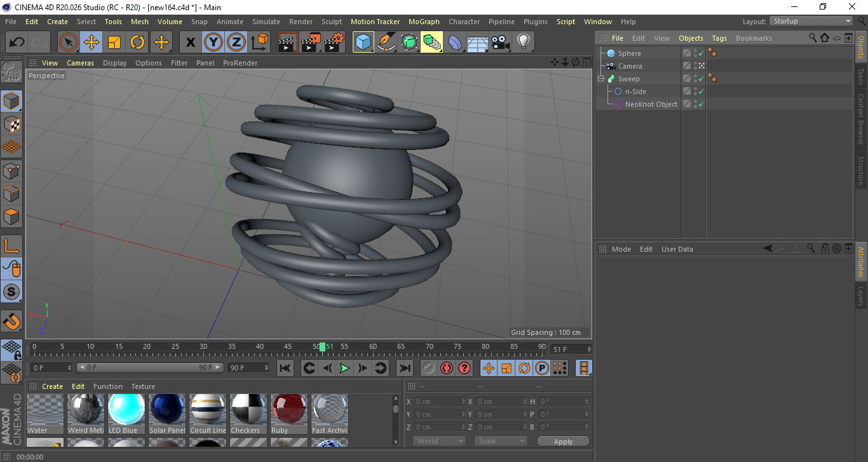Click the Subdivision Surface generator icon
The height and width of the screenshot is (462, 868).
[x=409, y=43]
